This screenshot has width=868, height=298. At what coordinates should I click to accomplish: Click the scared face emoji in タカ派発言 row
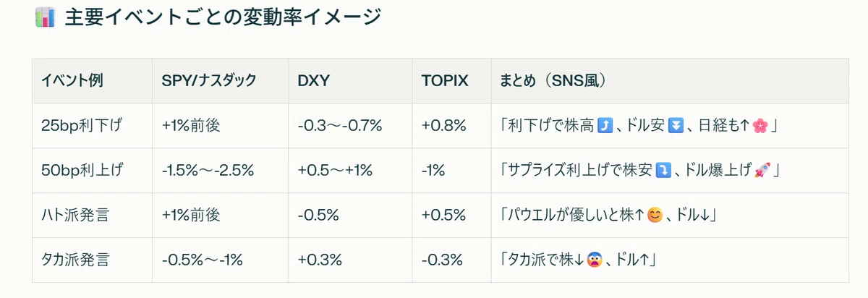point(592,260)
